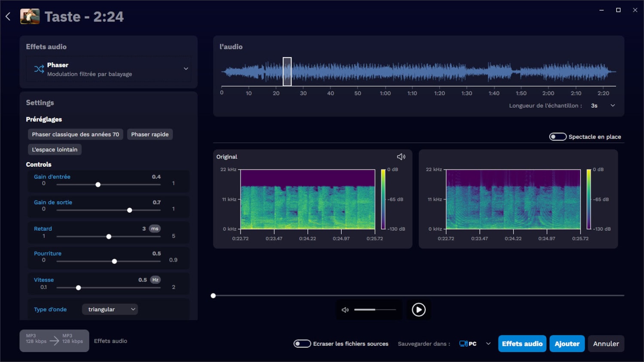
Task: Click the Annuler button
Action: pyautogui.click(x=606, y=344)
